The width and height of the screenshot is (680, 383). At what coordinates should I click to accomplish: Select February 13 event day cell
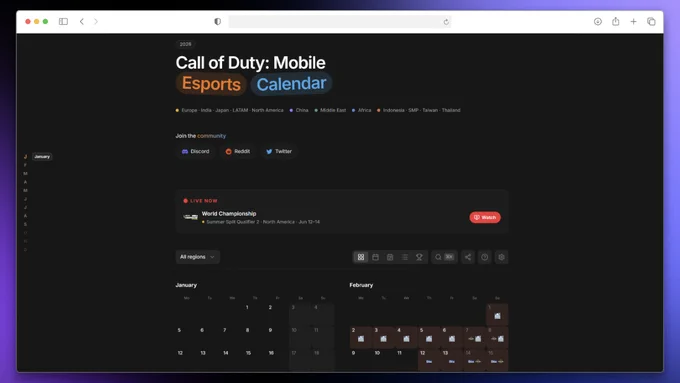pyautogui.click(x=452, y=360)
